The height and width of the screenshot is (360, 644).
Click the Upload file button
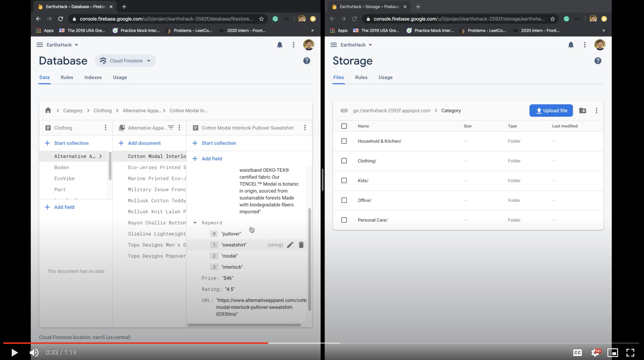point(551,111)
